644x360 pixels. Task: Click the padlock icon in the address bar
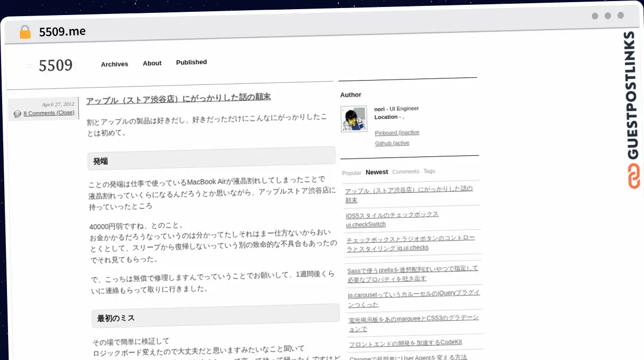pos(25,31)
